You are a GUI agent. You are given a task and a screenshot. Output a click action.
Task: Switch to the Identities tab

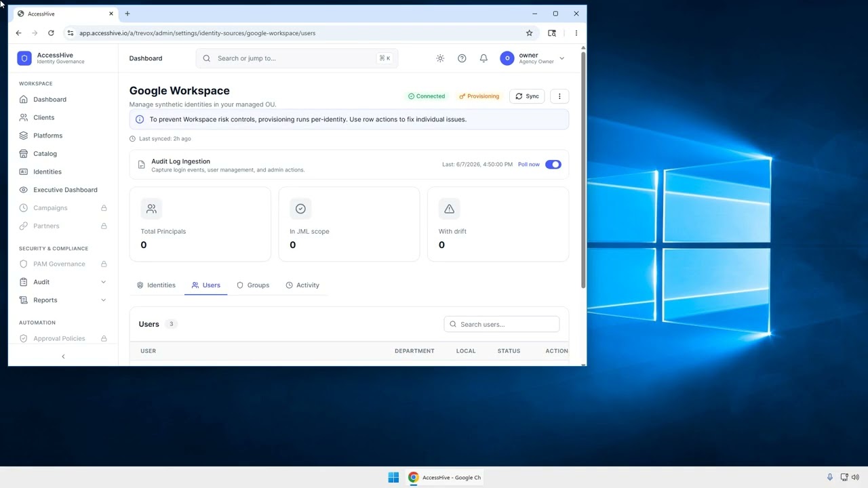coord(156,285)
